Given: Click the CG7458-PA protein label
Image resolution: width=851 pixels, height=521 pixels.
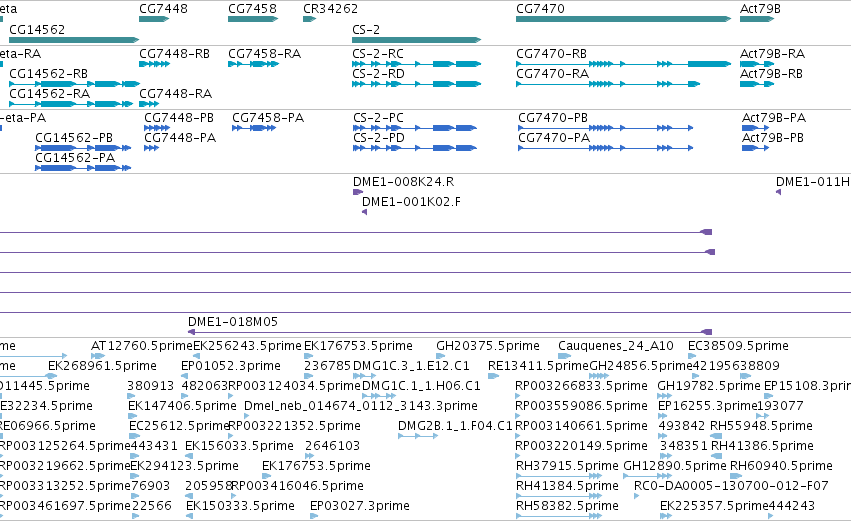Looking at the screenshot, I should tap(268, 118).
